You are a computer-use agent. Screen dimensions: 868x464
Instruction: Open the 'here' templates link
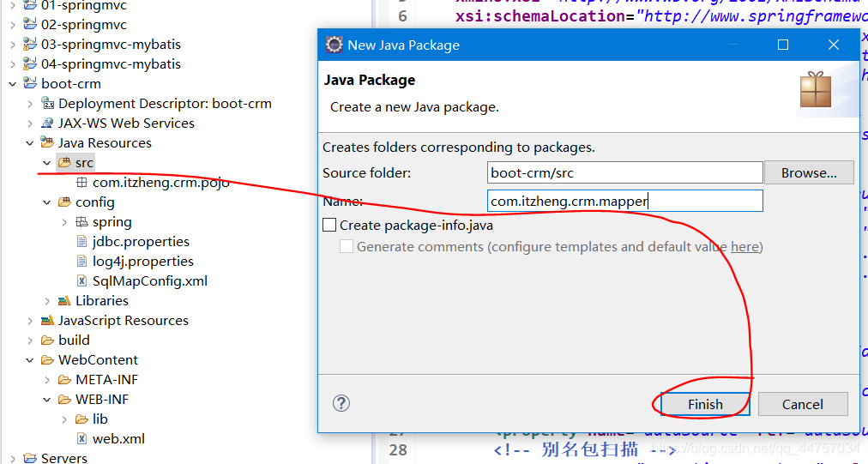[744, 246]
